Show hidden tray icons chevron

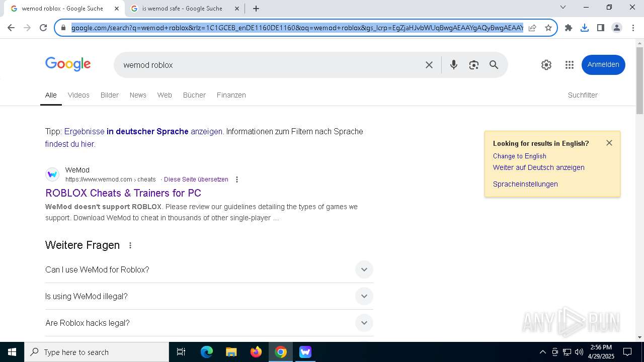coord(542,352)
